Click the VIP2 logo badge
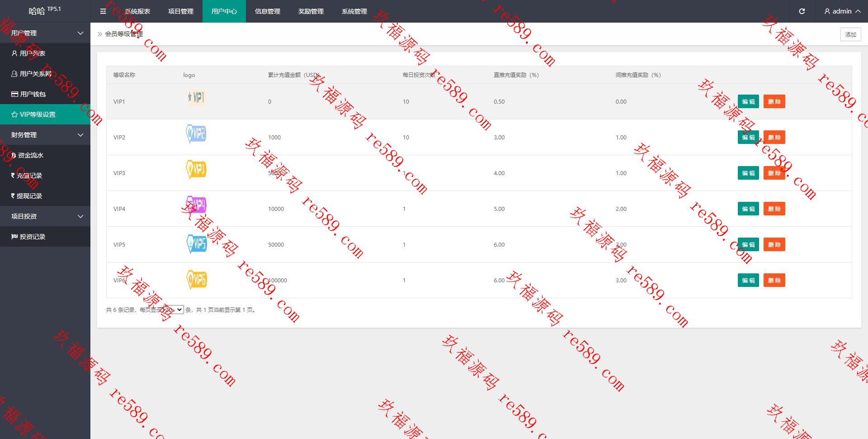The image size is (868, 439). tap(196, 134)
